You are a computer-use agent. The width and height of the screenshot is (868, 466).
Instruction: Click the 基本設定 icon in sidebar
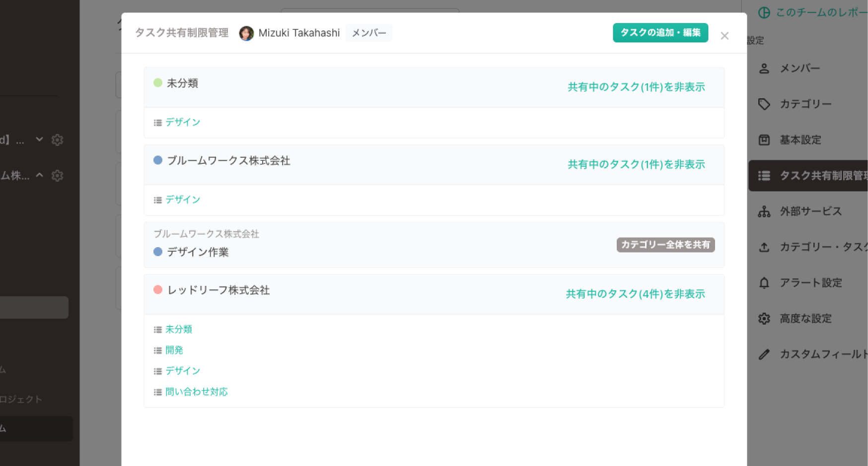764,140
